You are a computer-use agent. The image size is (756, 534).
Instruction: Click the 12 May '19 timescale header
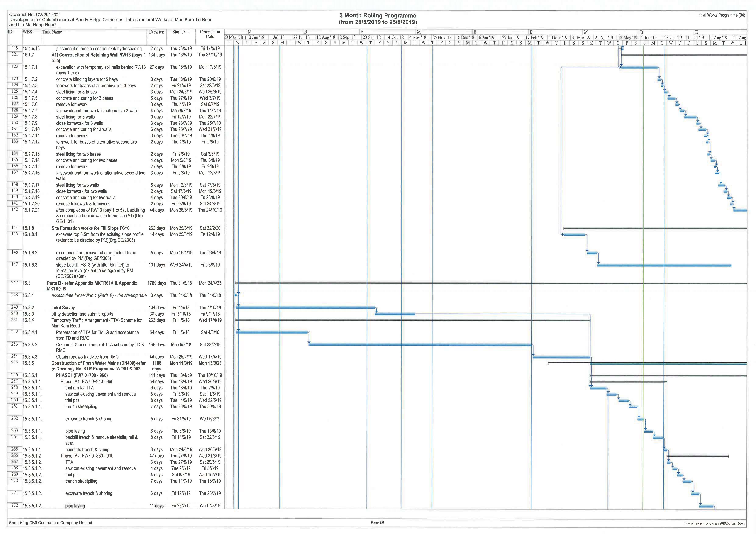(x=628, y=37)
